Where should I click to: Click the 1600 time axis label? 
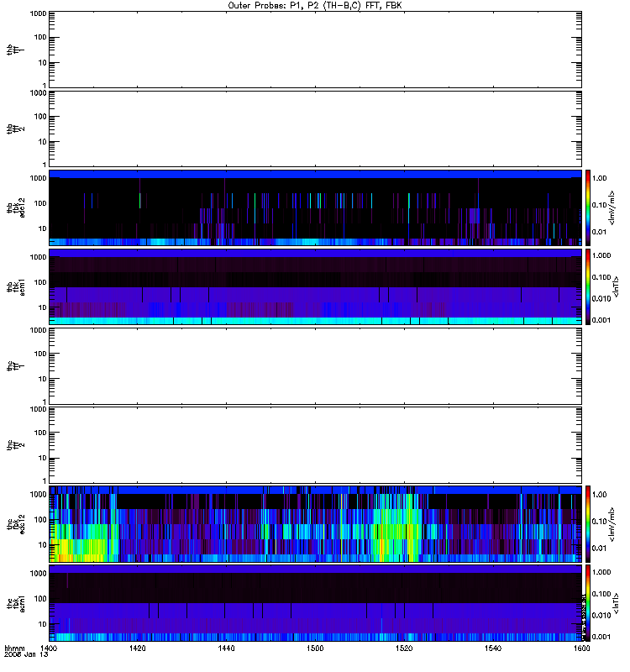(x=581, y=648)
